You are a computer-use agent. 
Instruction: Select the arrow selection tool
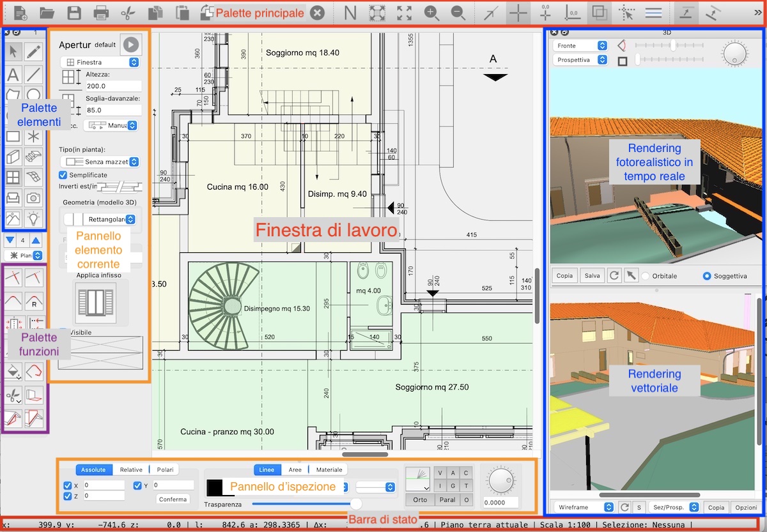13,52
